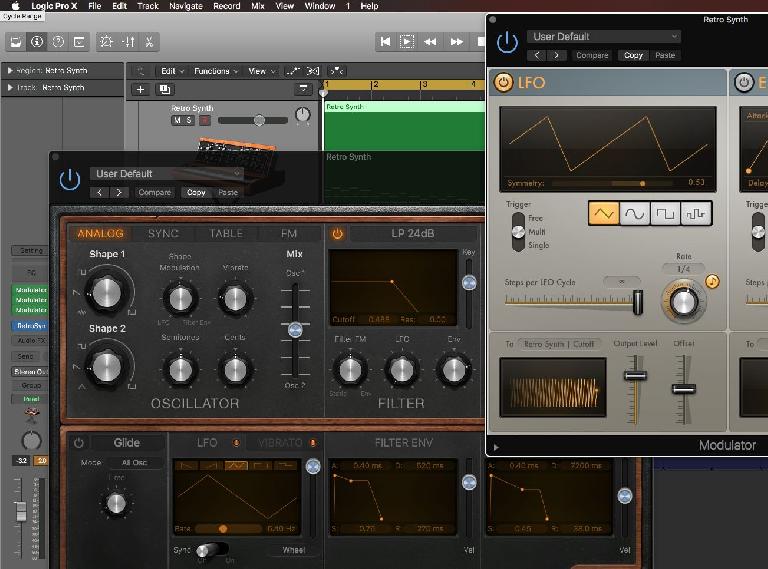Viewport: 768px width, 569px height.
Task: Expand the Track: Retro Synth disclosure triangle
Action: click(10, 87)
